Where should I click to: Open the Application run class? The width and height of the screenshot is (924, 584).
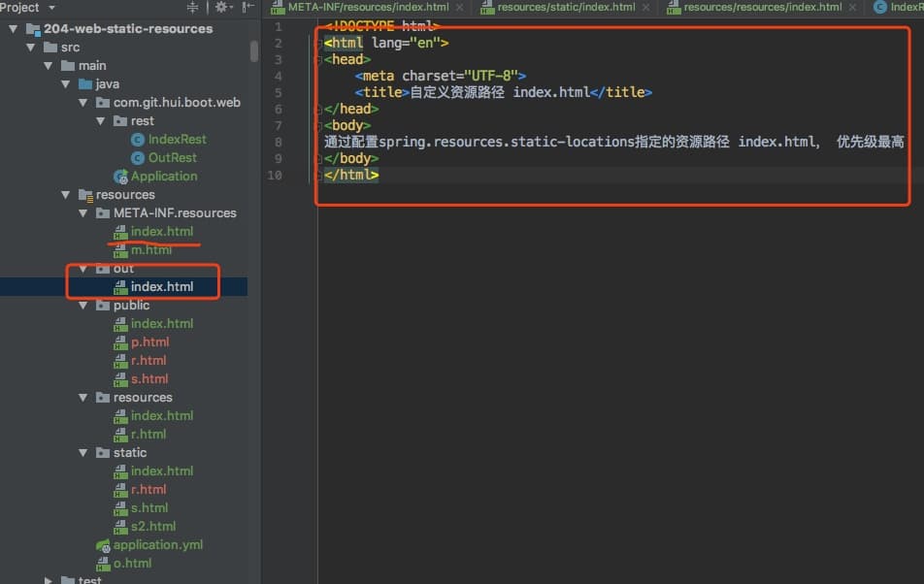163,177
